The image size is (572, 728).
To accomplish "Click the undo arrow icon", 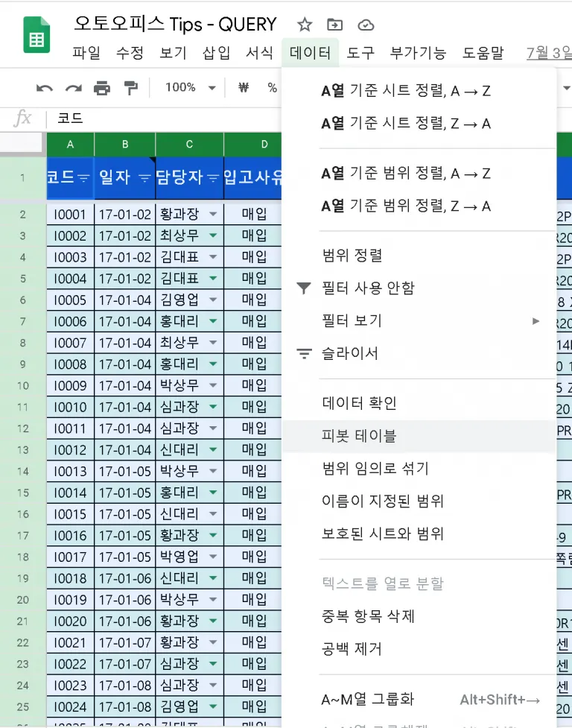I will pyautogui.click(x=45, y=88).
